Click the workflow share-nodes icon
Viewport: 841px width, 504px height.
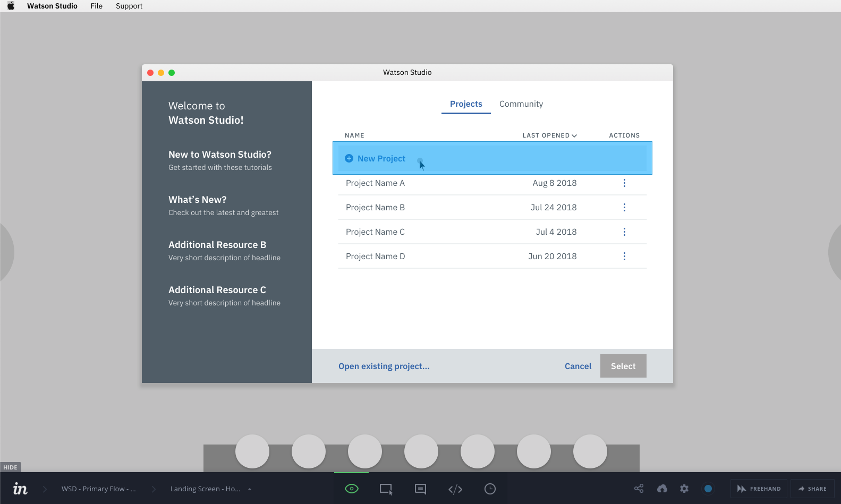click(639, 489)
